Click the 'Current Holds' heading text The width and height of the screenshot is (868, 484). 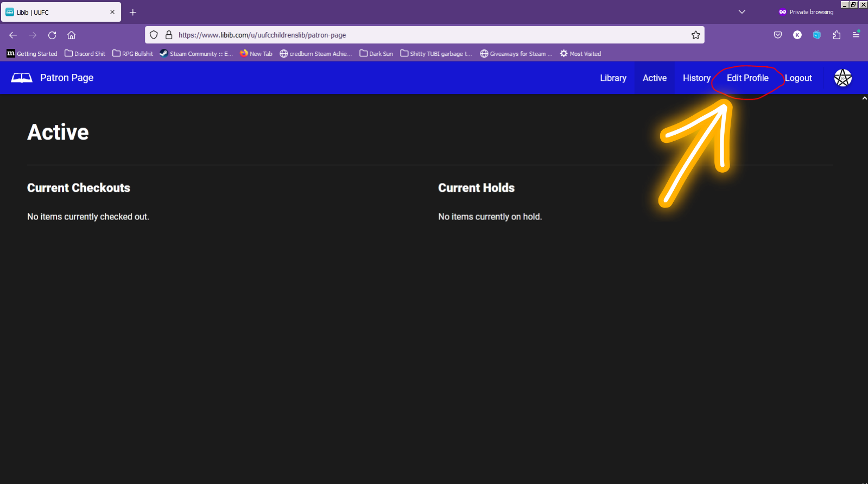point(477,188)
